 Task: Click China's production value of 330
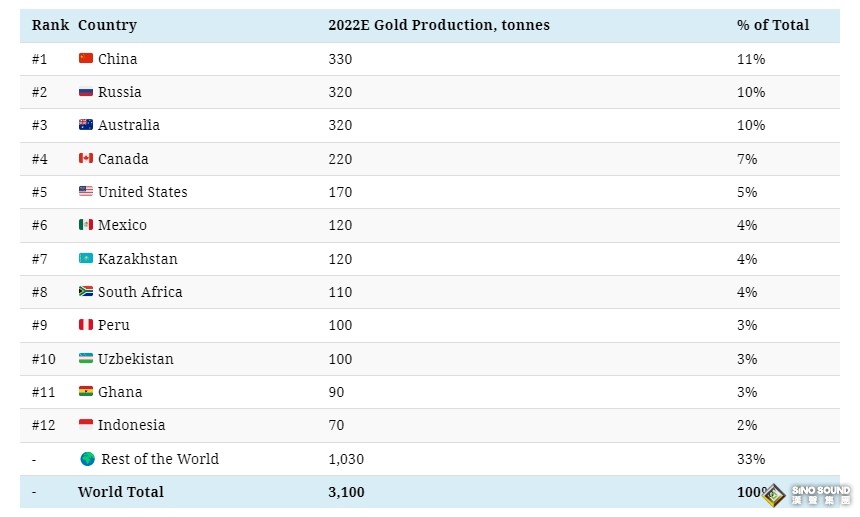pyautogui.click(x=340, y=59)
